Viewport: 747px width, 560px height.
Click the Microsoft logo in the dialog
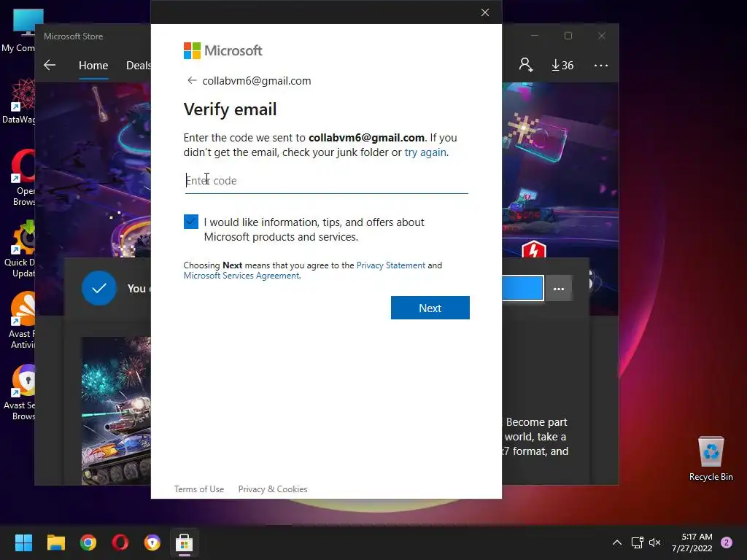tap(223, 50)
